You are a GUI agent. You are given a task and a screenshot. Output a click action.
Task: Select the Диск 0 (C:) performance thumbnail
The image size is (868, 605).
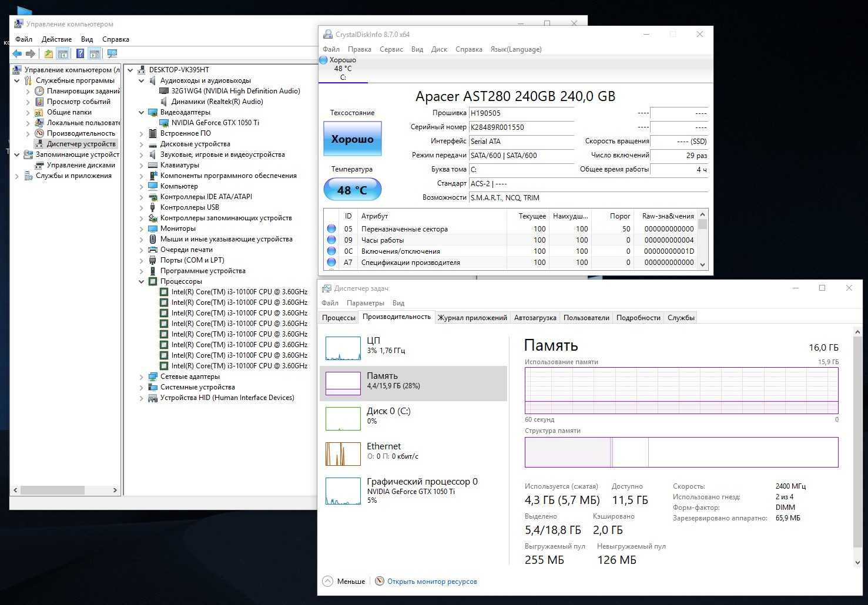pyautogui.click(x=343, y=419)
